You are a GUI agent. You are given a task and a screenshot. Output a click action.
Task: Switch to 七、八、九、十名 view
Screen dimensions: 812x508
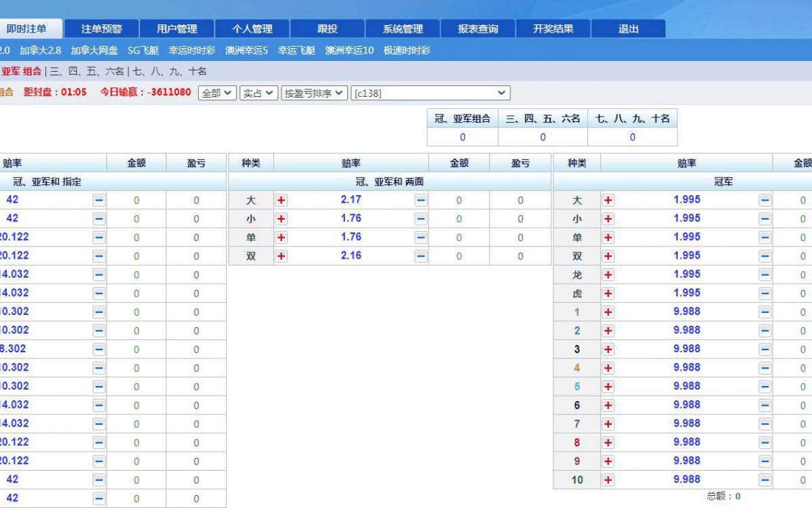point(170,71)
